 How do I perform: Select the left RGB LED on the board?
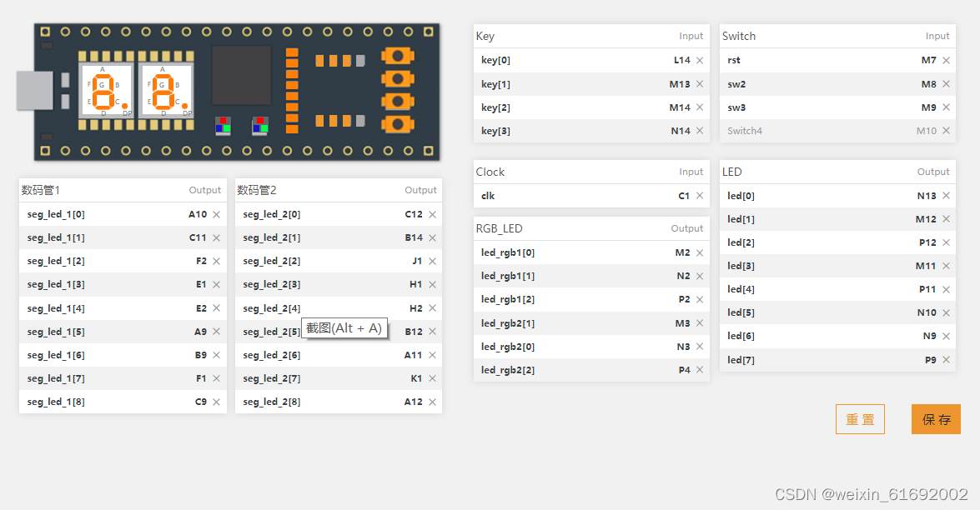pos(224,126)
